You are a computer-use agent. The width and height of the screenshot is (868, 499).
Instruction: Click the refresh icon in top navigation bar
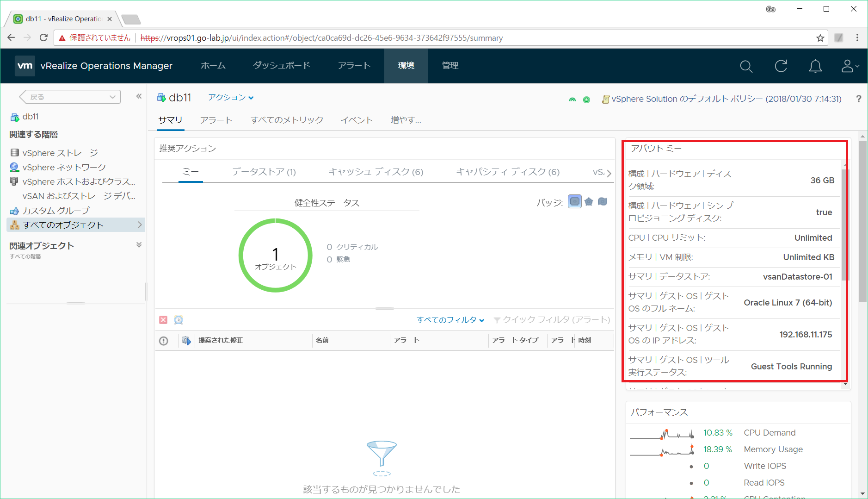click(781, 66)
